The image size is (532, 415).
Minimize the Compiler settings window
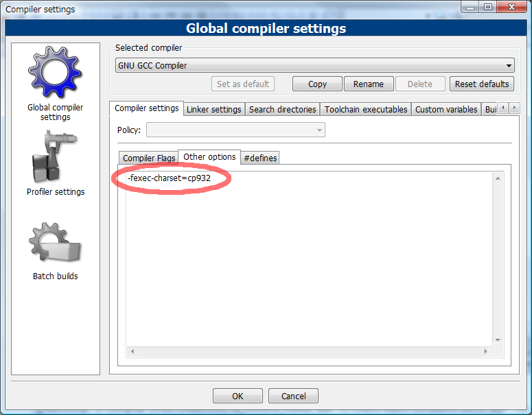[470, 7]
